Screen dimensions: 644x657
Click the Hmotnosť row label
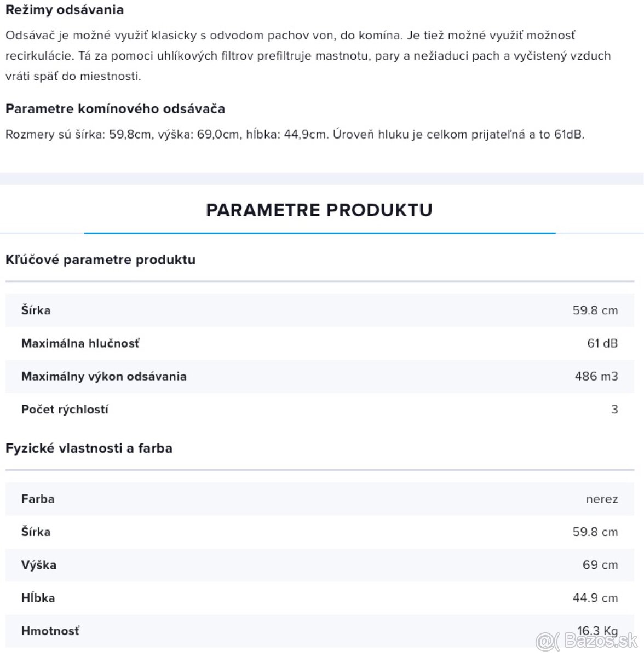click(50, 631)
